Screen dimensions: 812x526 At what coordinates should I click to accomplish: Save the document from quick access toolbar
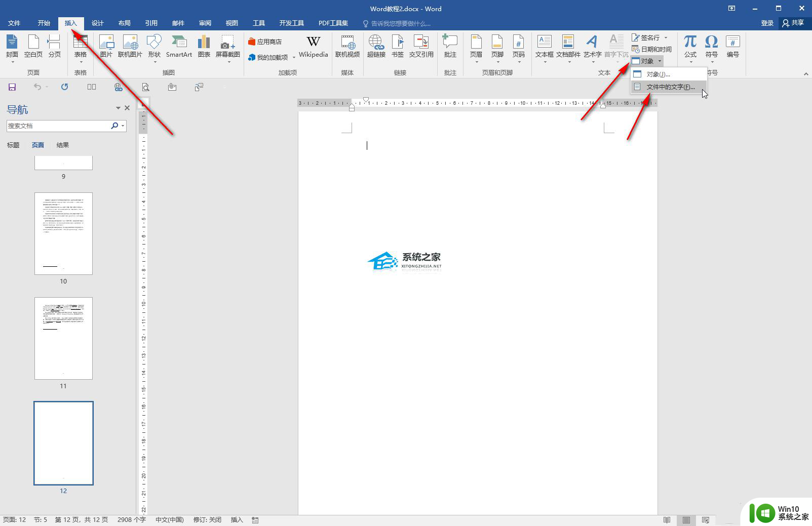point(12,87)
